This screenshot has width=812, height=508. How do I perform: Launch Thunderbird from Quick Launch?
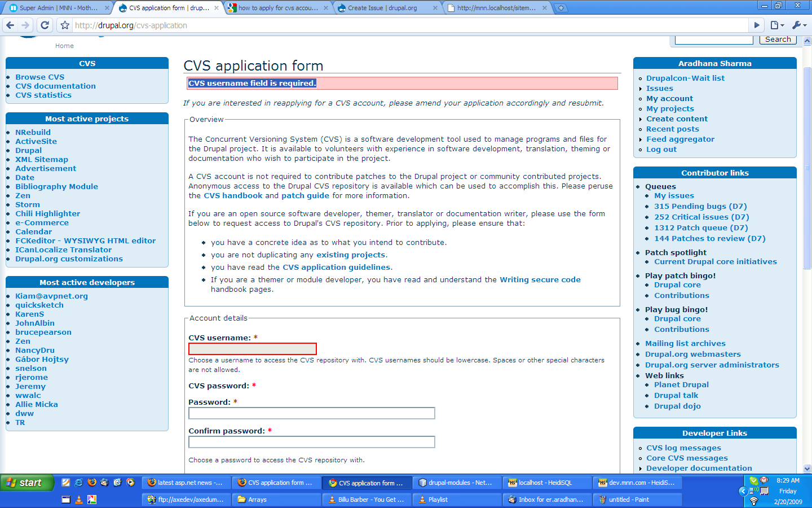[x=104, y=483]
